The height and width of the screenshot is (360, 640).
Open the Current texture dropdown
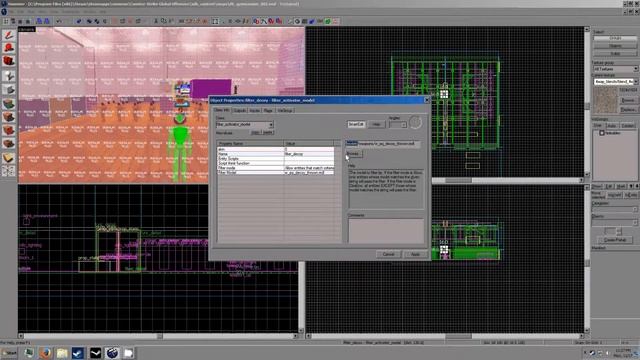(x=615, y=82)
